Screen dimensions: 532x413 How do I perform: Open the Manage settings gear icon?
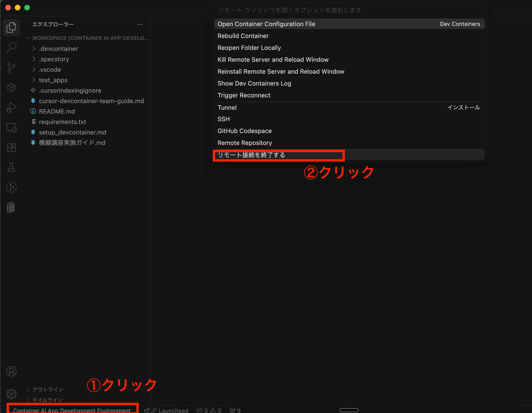(11, 393)
